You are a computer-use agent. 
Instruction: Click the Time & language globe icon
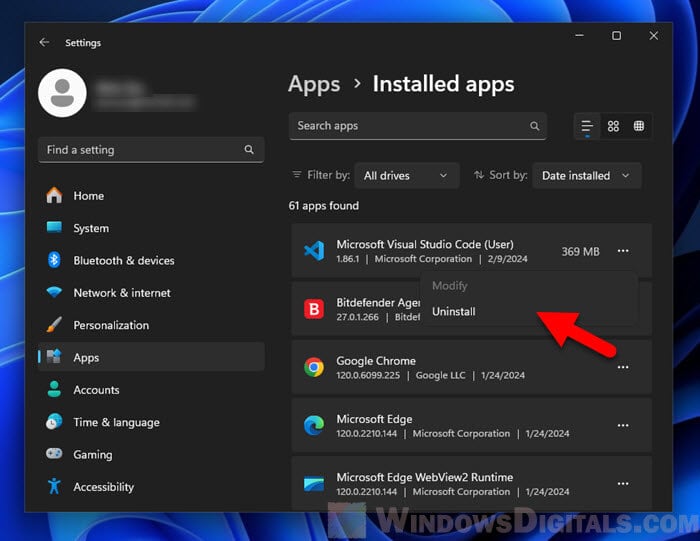coord(54,421)
